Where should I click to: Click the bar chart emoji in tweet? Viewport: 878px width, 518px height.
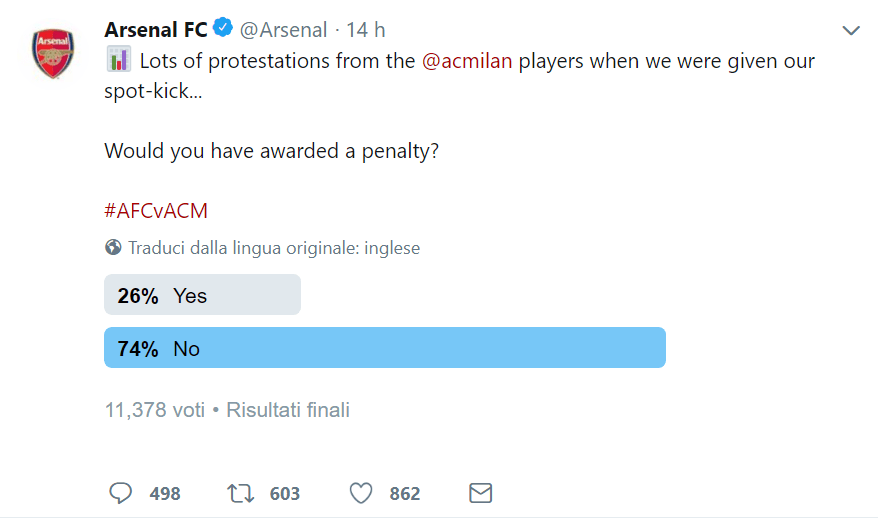pos(118,60)
